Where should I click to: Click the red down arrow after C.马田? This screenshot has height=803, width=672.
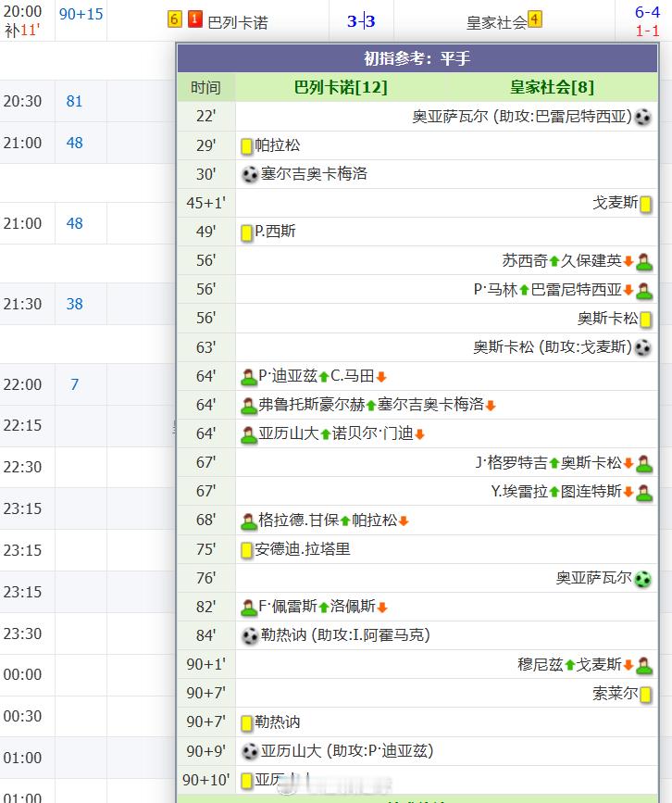click(380, 377)
